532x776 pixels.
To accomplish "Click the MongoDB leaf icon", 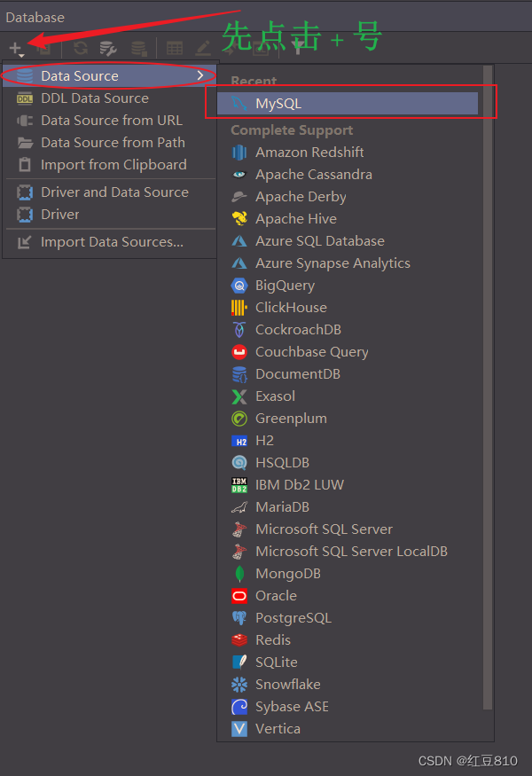I will tap(239, 574).
